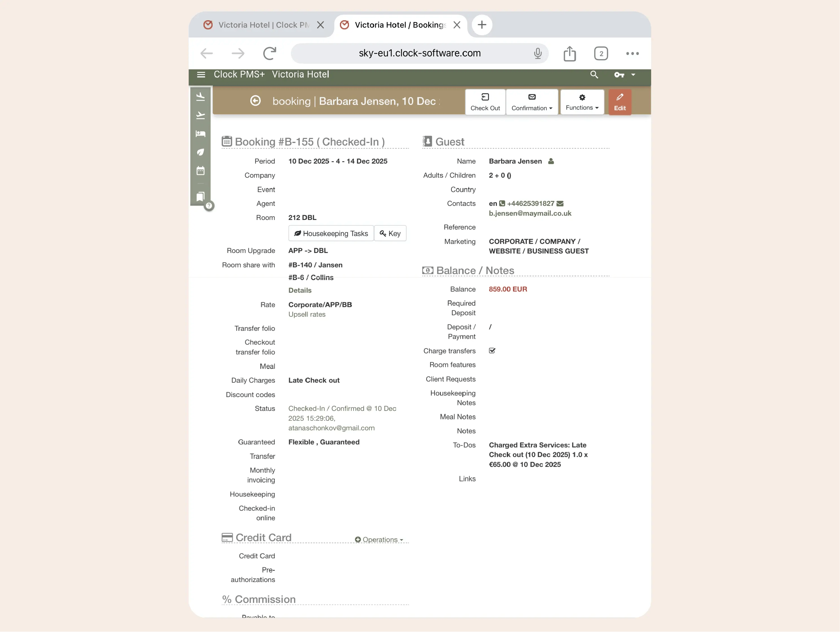The image size is (840, 632).
Task: Click the Housekeeping Tasks button
Action: point(331,233)
